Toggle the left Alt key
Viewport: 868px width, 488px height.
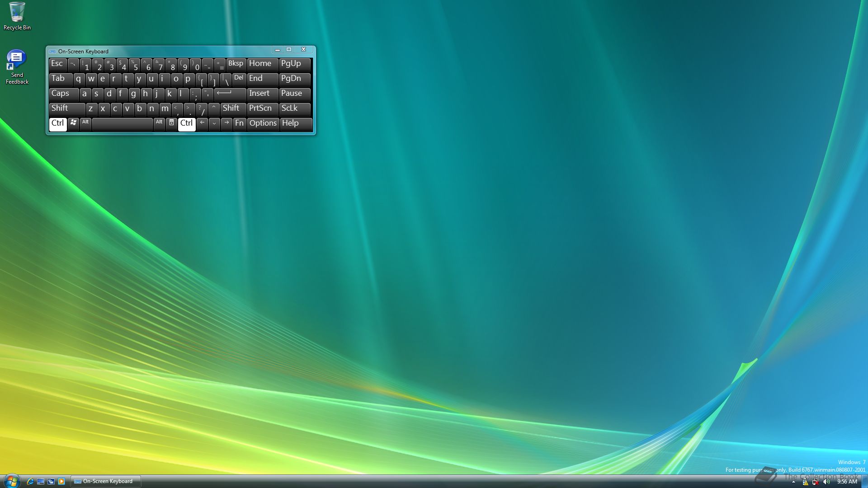click(x=85, y=124)
